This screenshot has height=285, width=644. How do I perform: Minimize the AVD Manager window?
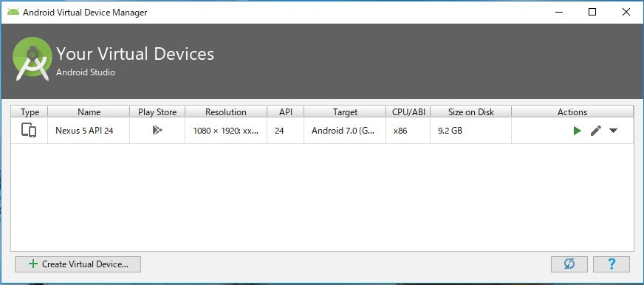point(558,12)
